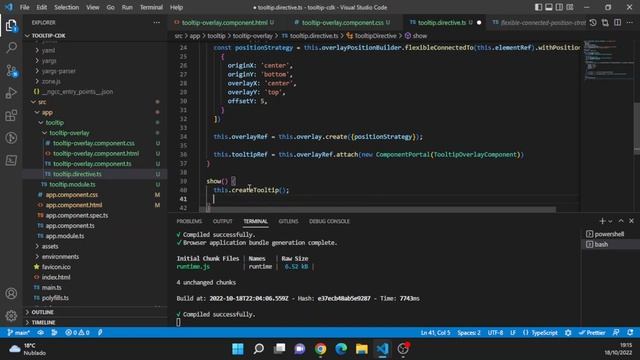Viewport: 640px width, 360px height.
Task: Open Customize Layout icon in title bar
Action: tap(570, 7)
